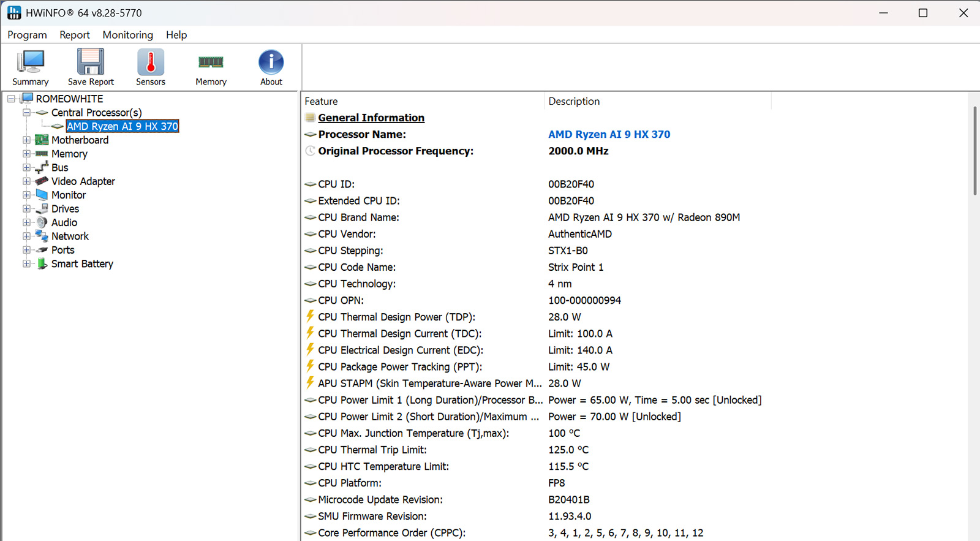Click the clock icon beside Original Processor Frequency

click(311, 151)
